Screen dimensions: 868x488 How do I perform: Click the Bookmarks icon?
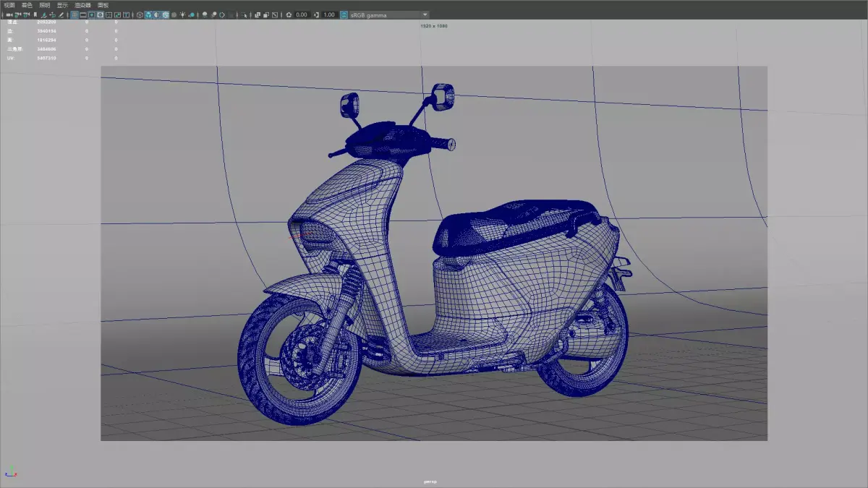click(x=35, y=14)
